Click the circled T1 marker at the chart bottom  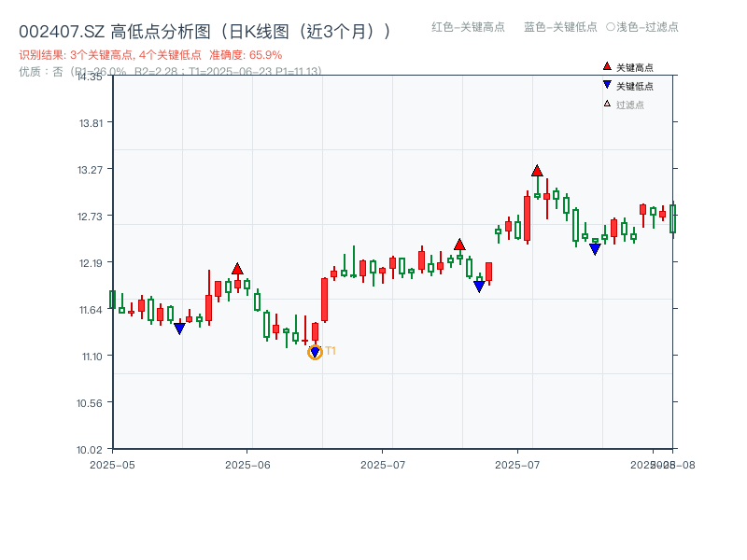314,352
